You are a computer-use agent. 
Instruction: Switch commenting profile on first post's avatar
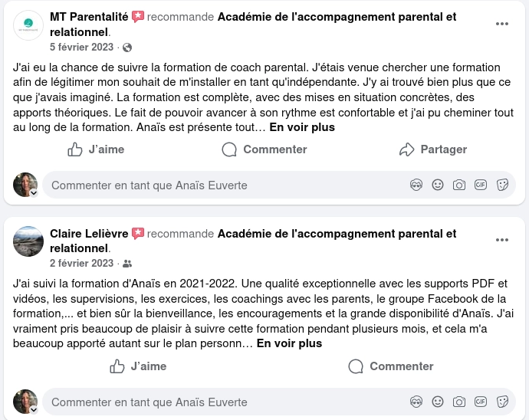click(34, 193)
